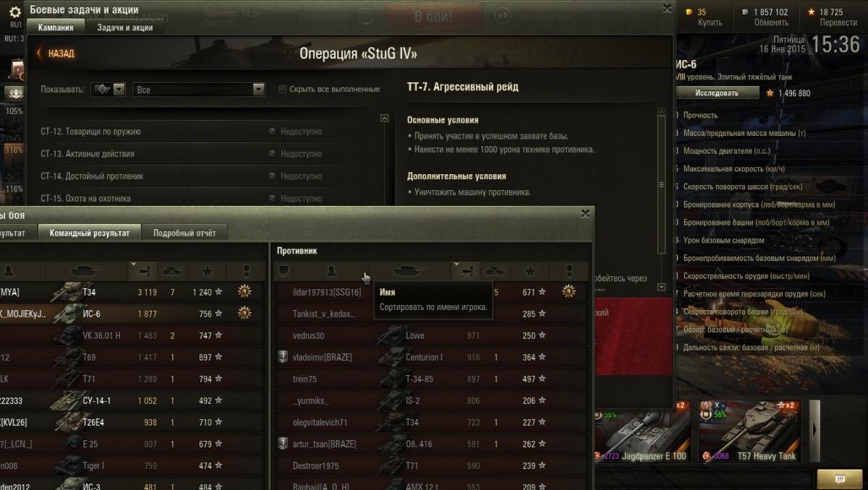Open the "Все" filter dropdown
The width and height of the screenshot is (868, 490).
click(x=199, y=90)
